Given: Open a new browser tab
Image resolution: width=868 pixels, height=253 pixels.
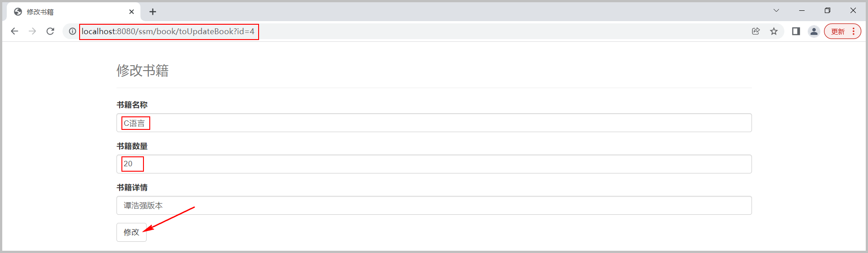Looking at the screenshot, I should click(x=153, y=12).
